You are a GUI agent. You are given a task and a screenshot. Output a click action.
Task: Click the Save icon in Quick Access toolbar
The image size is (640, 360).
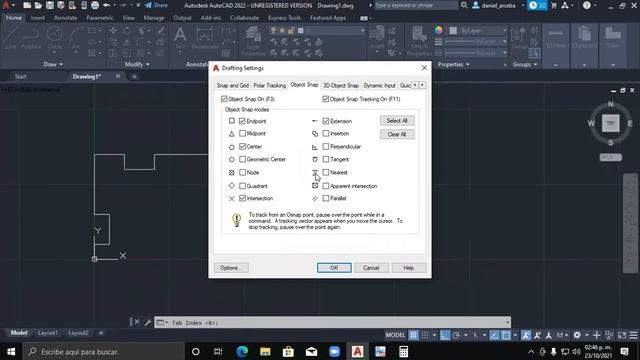click(x=49, y=5)
